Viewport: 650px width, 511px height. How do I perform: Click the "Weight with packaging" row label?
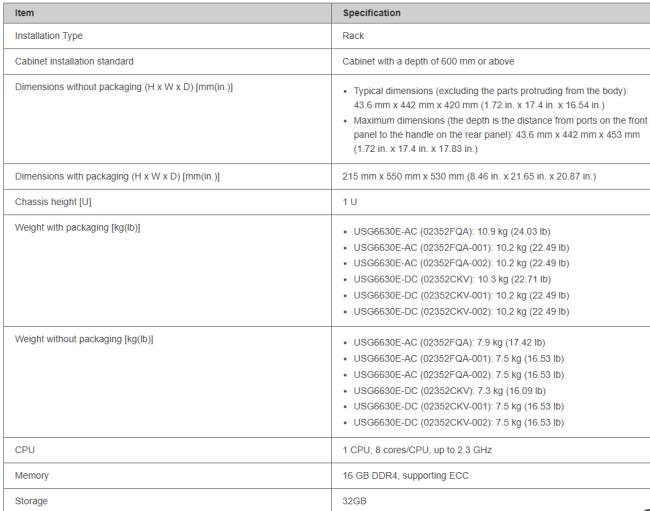(x=77, y=227)
